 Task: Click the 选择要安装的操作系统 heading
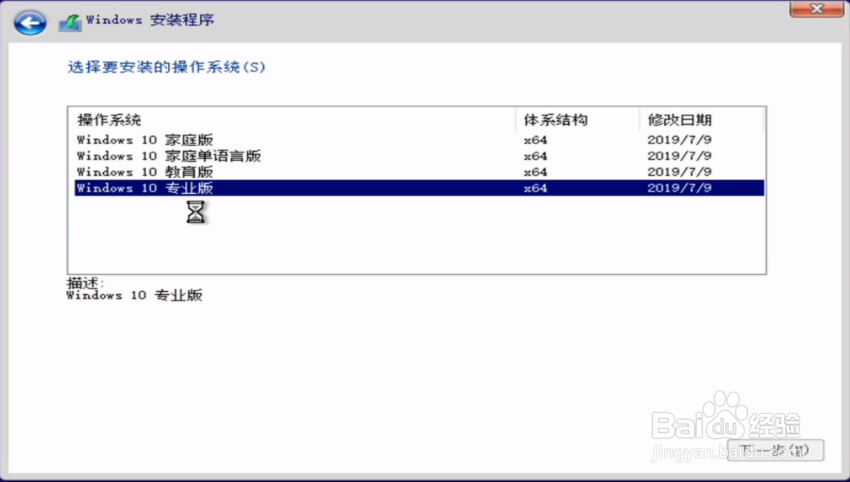point(166,67)
